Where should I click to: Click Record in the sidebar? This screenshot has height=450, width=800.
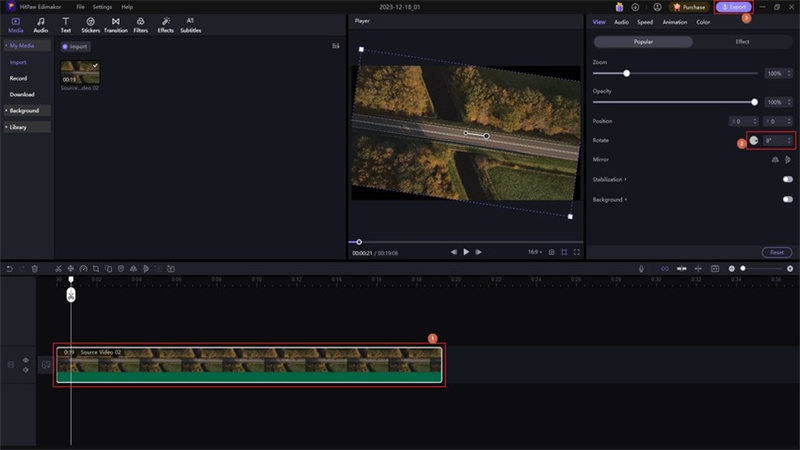(x=18, y=78)
